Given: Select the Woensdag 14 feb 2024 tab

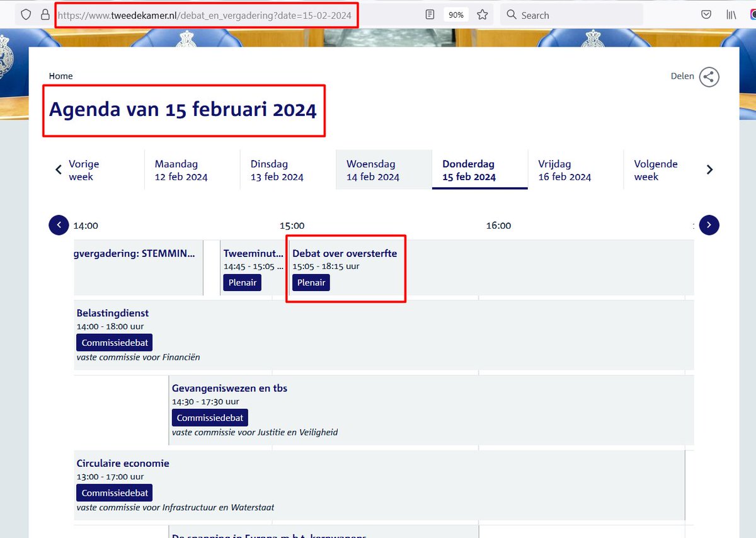Looking at the screenshot, I should pyautogui.click(x=384, y=170).
